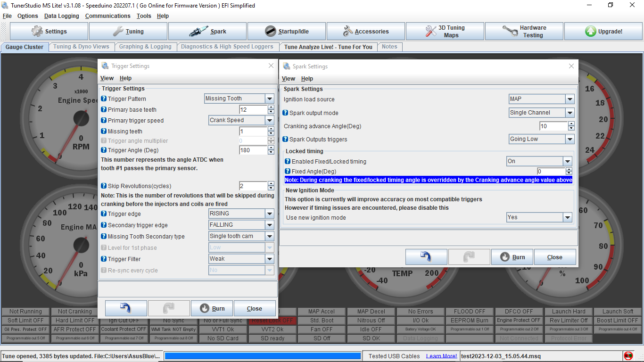Switch to Diagnostics & High Speed Loggers tab
Viewport: 644px width, 362px height.
227,47
